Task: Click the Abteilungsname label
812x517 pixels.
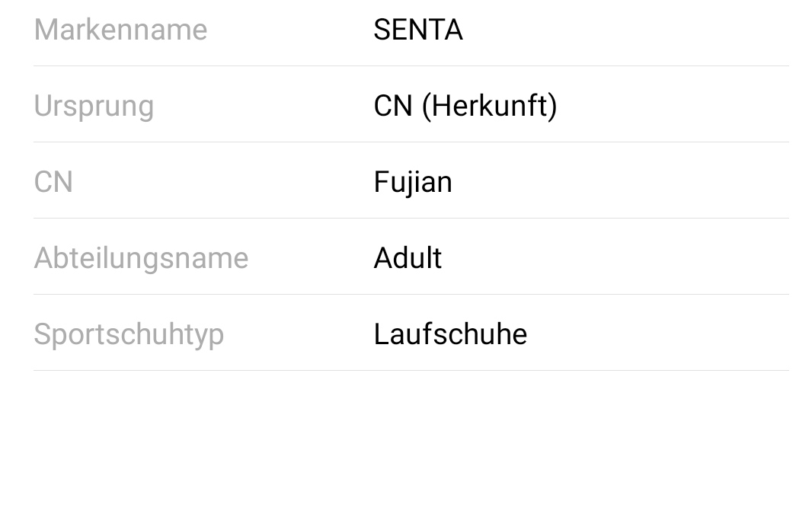Action: [141, 258]
